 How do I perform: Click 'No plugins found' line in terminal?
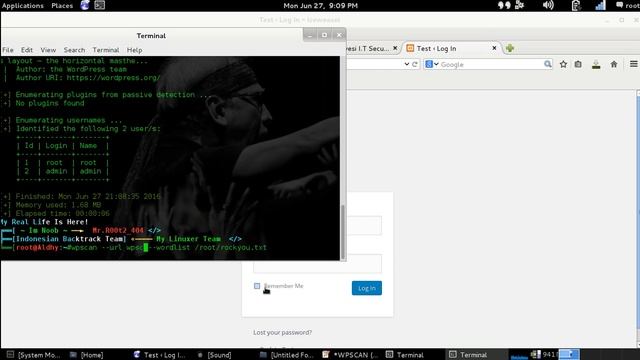(x=50, y=103)
